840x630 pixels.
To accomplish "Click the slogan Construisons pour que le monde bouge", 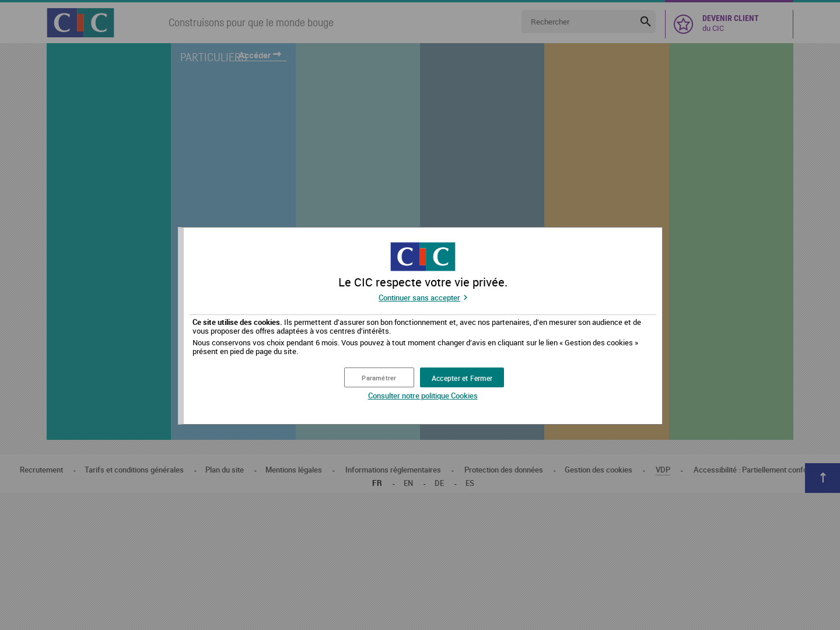I will (x=251, y=22).
